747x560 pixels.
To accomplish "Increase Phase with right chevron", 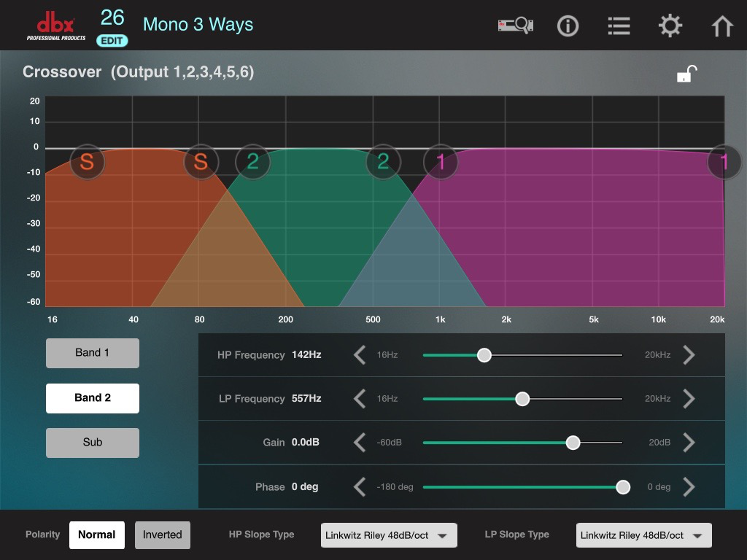I will (689, 487).
